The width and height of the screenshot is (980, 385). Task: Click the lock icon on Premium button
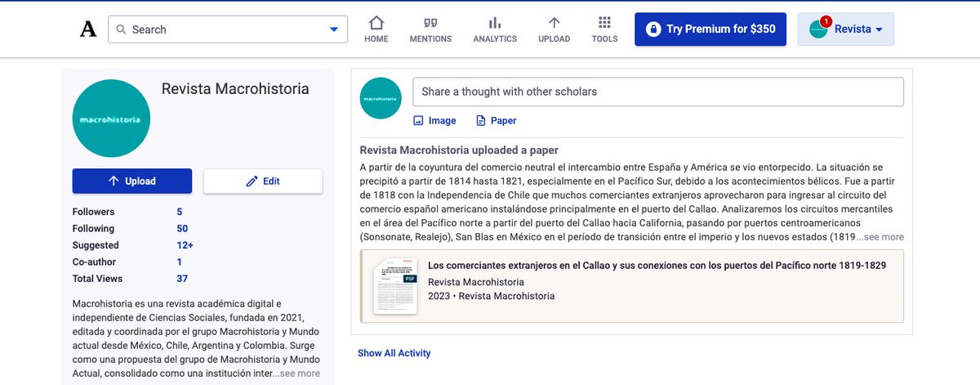point(653,29)
